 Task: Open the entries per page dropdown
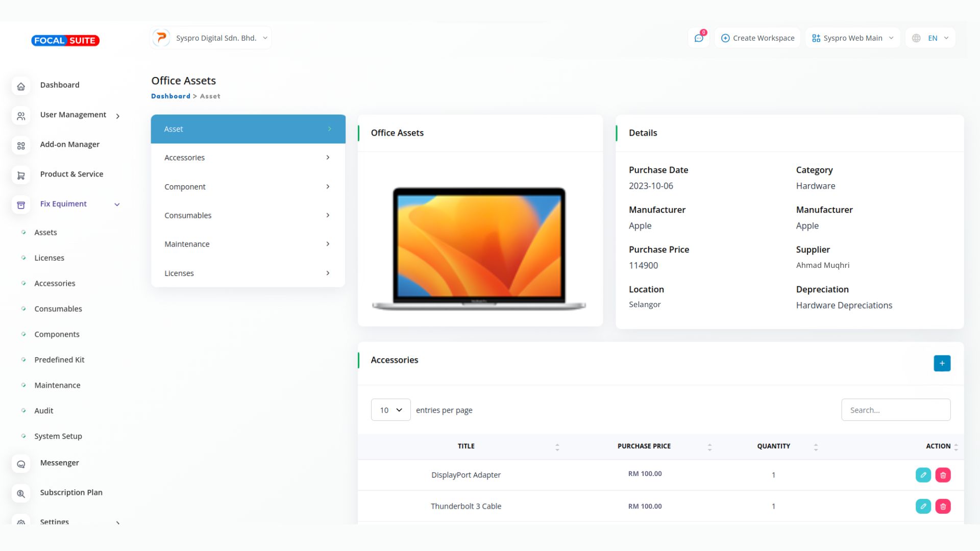pos(390,410)
